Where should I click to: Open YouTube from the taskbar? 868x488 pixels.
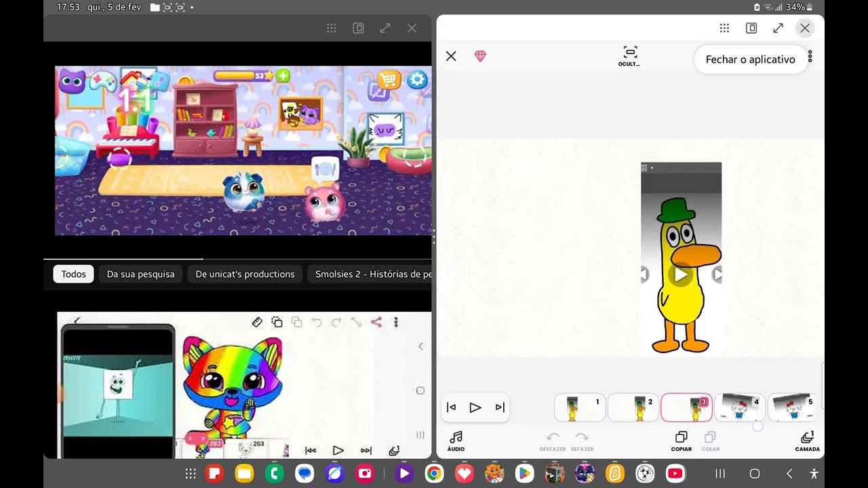[x=675, y=474]
